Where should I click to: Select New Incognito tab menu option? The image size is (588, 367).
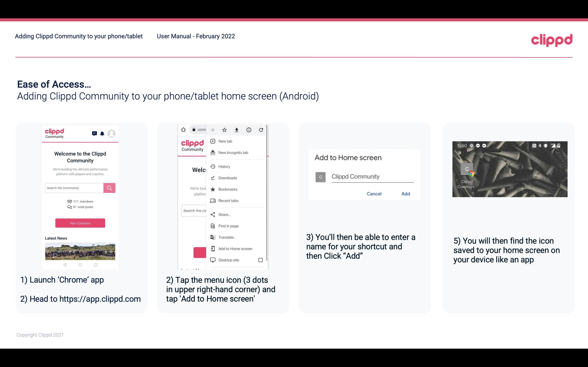233,153
